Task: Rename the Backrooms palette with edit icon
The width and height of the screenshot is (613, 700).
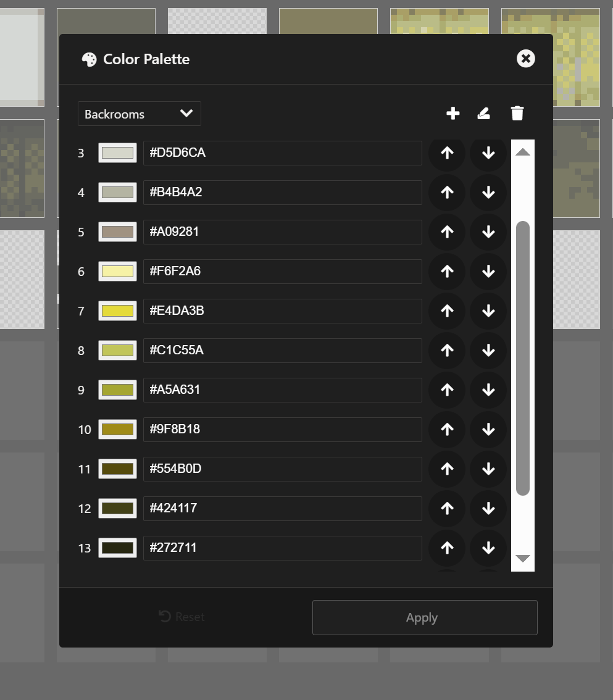Action: [x=484, y=114]
